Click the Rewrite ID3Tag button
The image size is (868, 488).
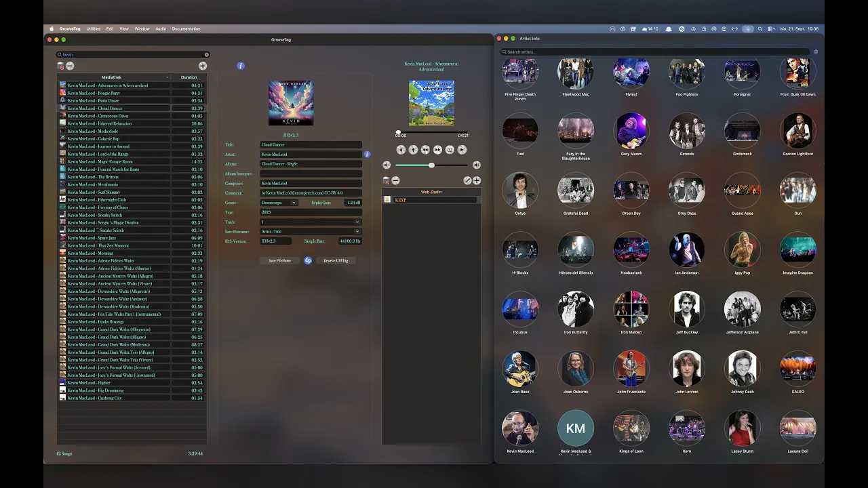coord(336,260)
